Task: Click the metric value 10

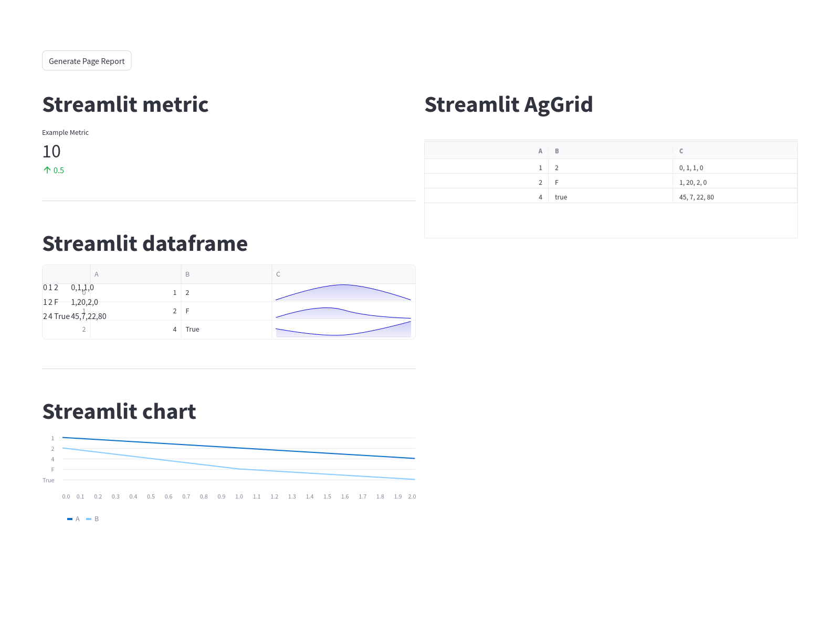Action: [51, 152]
